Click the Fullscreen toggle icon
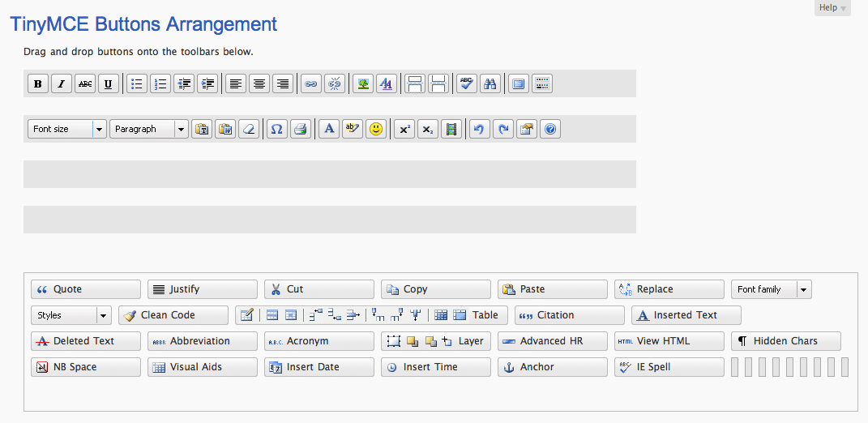 tap(518, 83)
